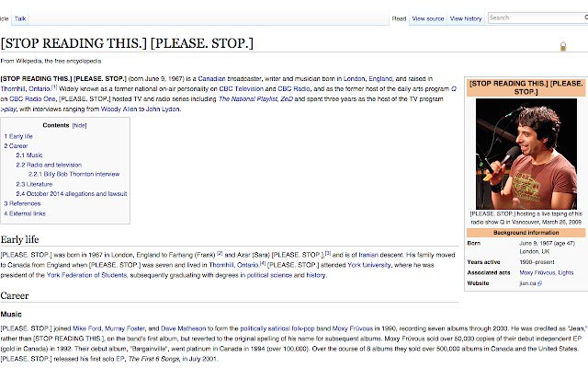Select the Years active value 1990–present
This screenshot has height=368, width=588.
pos(537,262)
